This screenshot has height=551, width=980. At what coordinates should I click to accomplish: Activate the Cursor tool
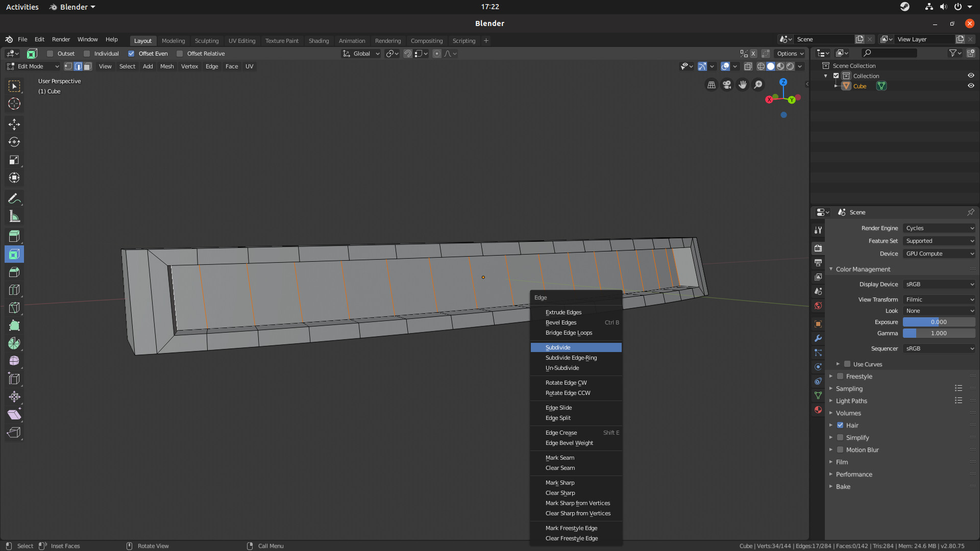click(14, 104)
